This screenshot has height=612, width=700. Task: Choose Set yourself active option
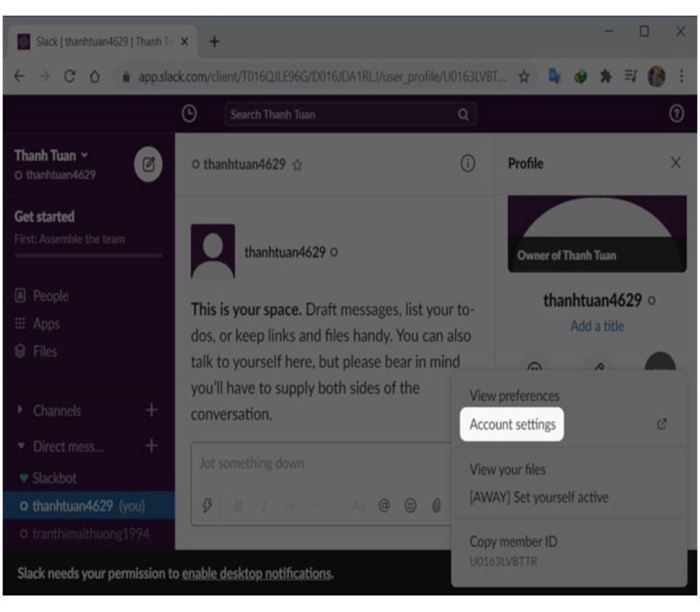[539, 497]
